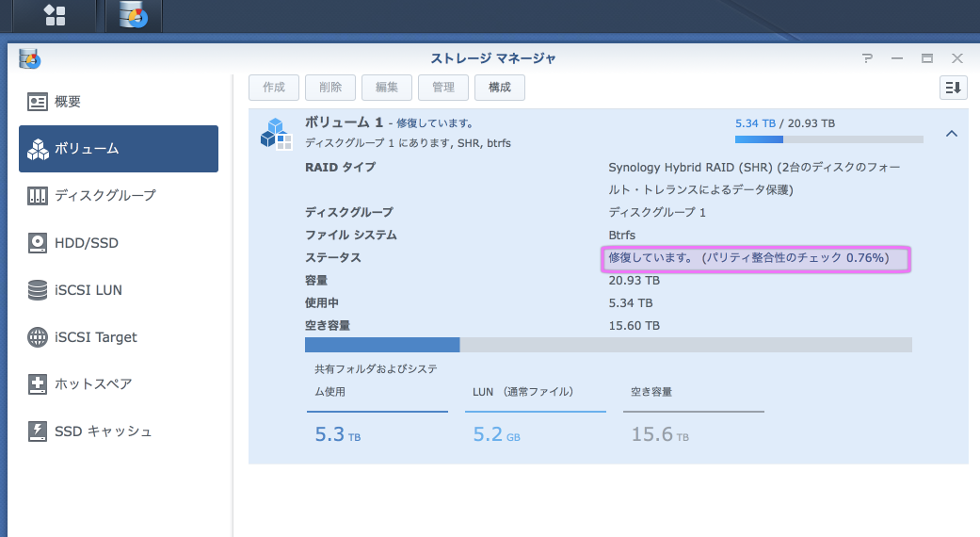The height and width of the screenshot is (537, 980).
Task: Collapse the Volume 1 details chevron
Action: (951, 134)
